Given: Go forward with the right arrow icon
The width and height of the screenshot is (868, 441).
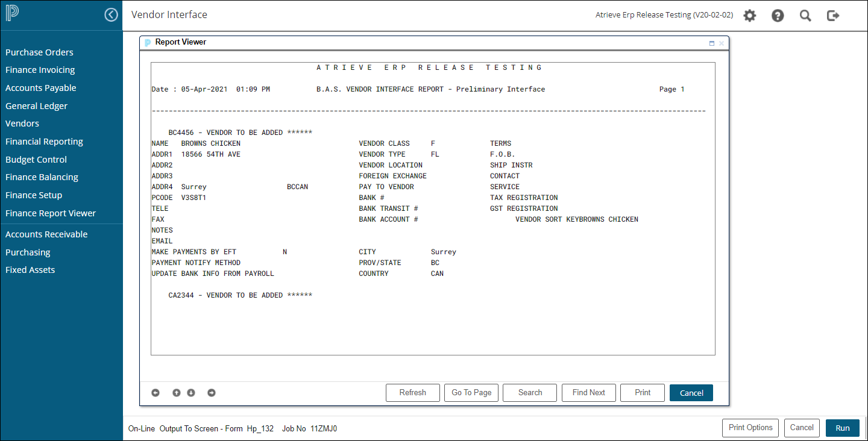Looking at the screenshot, I should [x=212, y=393].
